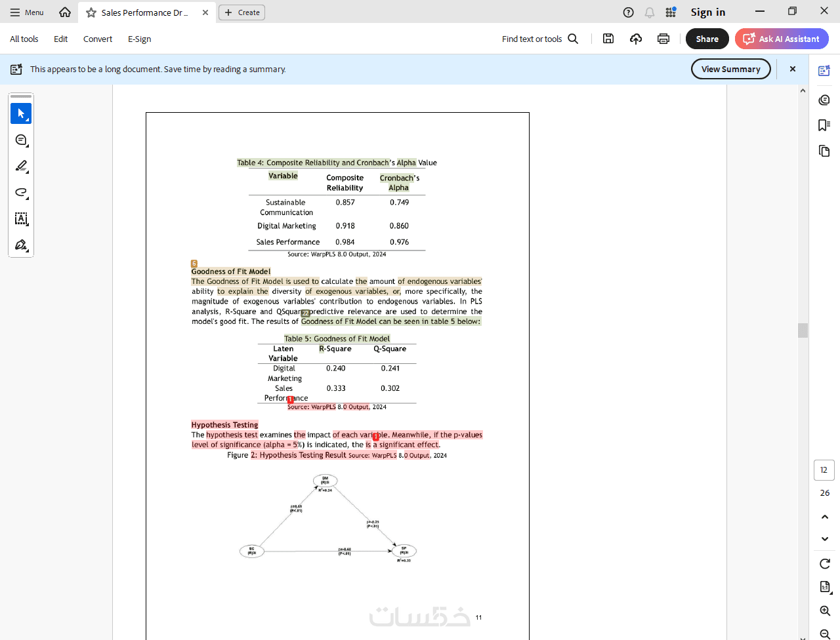Select the Add text box tool
Viewport: 840px width, 640px height.
(x=21, y=218)
